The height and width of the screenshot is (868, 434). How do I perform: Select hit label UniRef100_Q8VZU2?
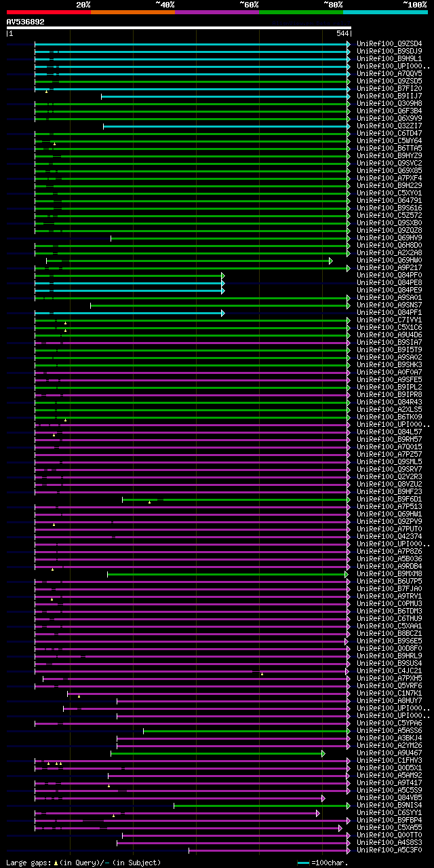coord(389,485)
